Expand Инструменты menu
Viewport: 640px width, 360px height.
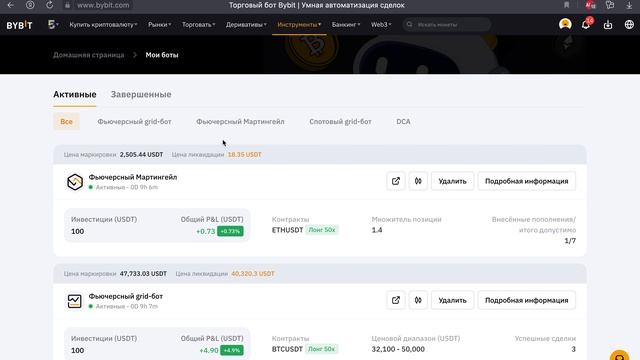click(299, 24)
